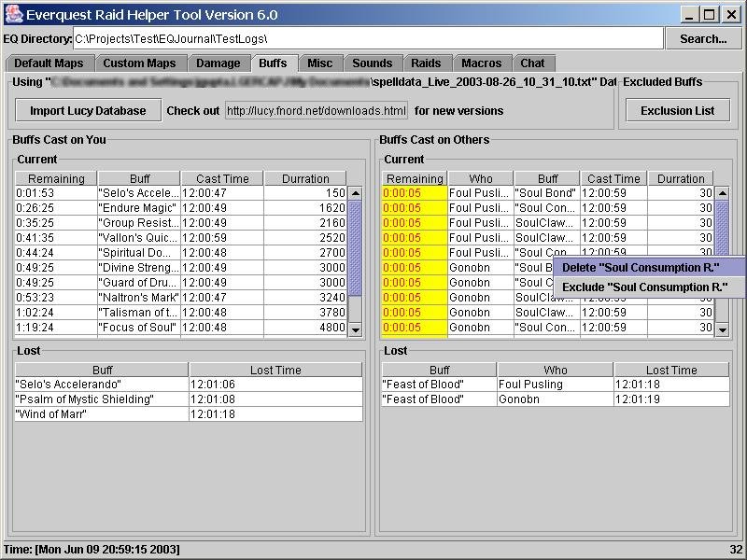Click lost time 12:01:08 cell
This screenshot has height=560, width=747.
pyautogui.click(x=275, y=399)
